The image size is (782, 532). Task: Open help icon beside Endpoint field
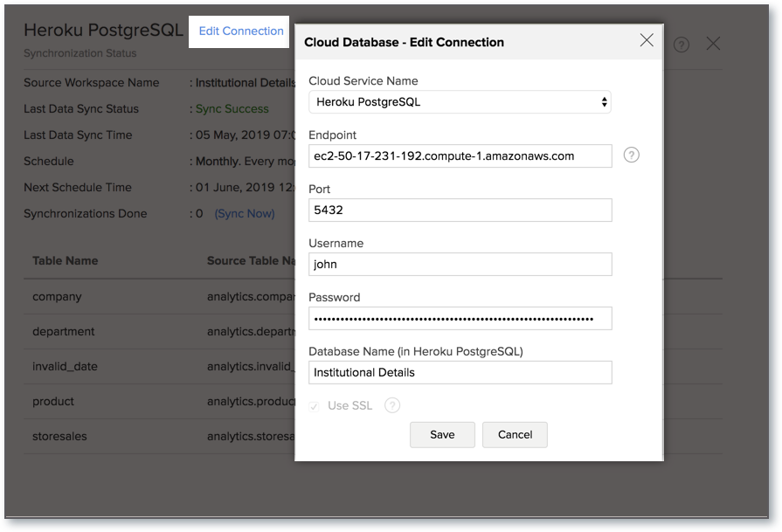coord(632,155)
